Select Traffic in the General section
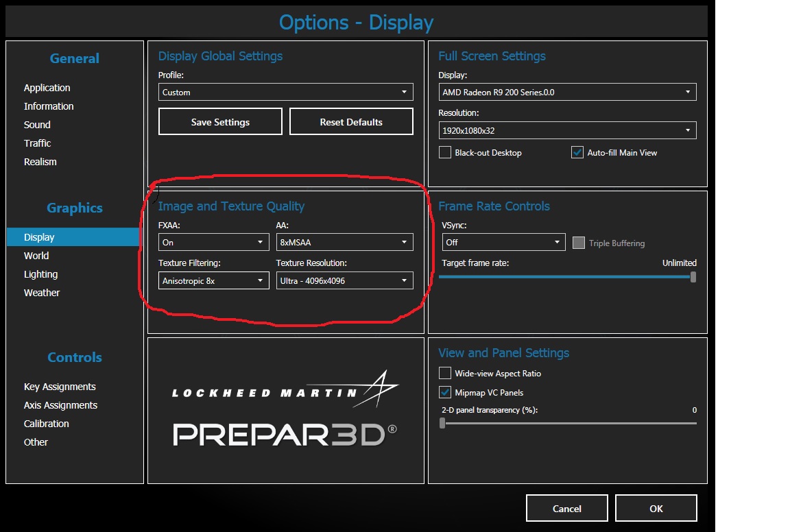 pos(37,143)
